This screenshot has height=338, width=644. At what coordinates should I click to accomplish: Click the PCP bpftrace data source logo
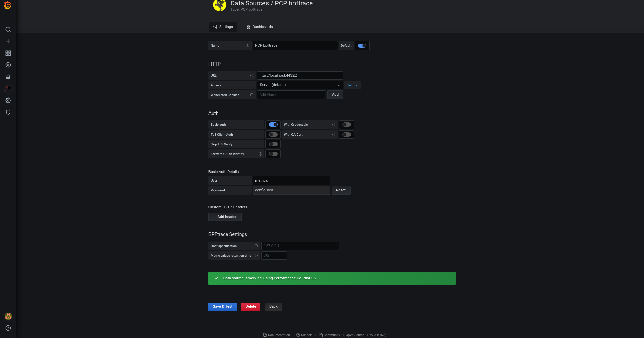(x=220, y=5)
